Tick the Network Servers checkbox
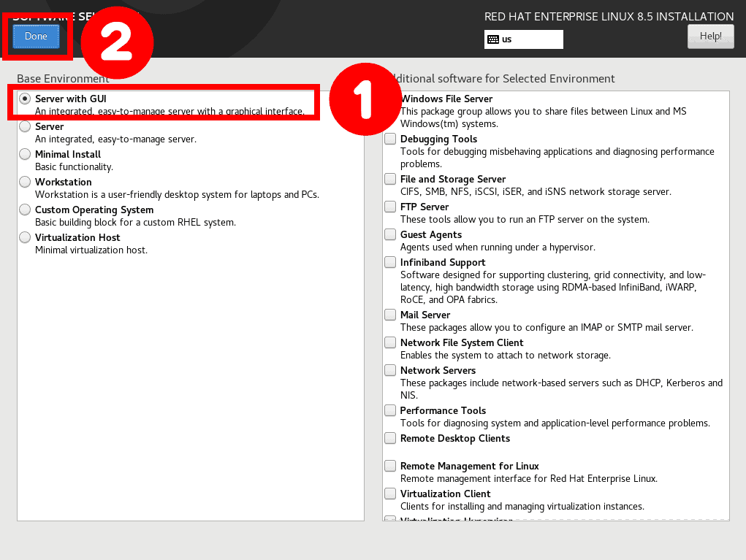 [x=390, y=370]
